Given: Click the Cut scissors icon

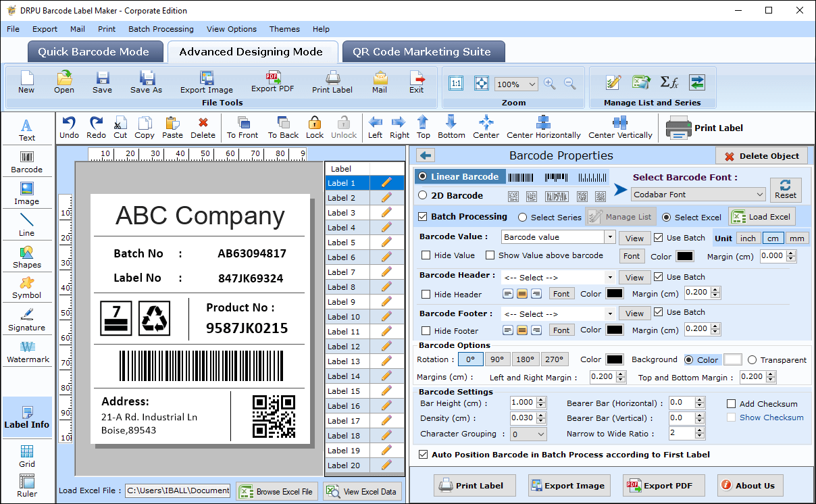Looking at the screenshot, I should (120, 123).
